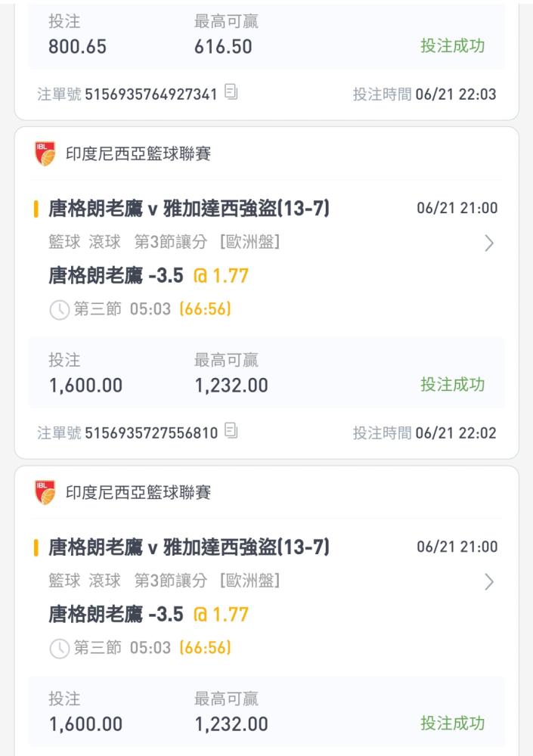Tap 1,600.00 stake amount in middle card

pos(86,386)
